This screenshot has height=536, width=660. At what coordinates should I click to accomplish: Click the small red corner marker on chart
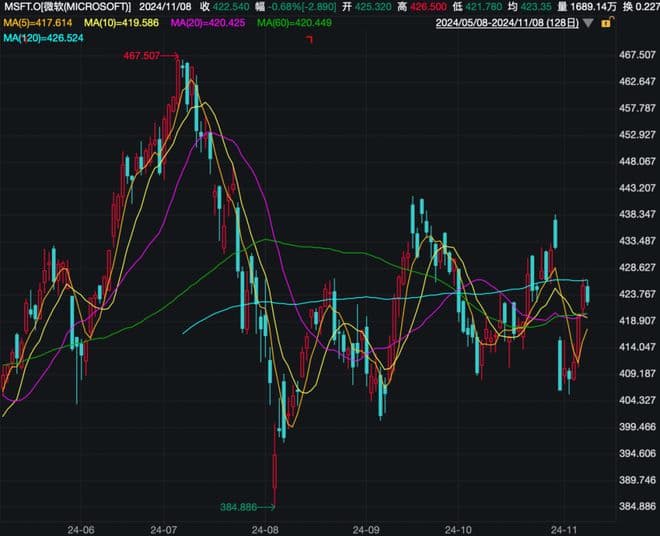[310, 39]
